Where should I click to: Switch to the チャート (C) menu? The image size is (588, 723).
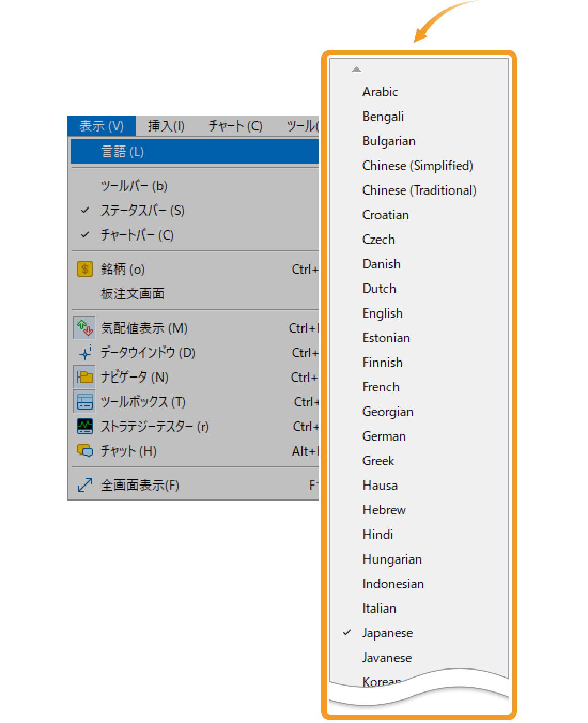coord(234,126)
